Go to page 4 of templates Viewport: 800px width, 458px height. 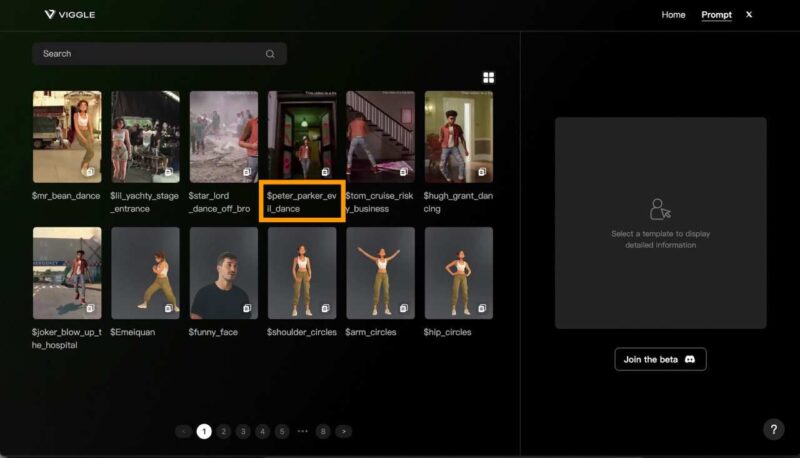262,431
